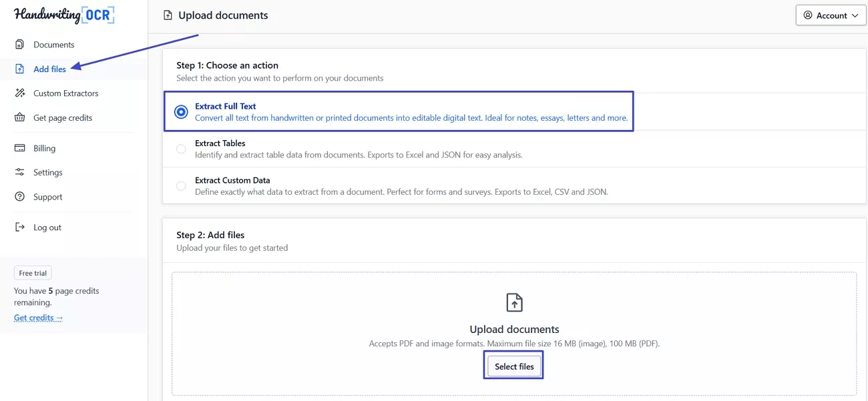Screen dimensions: 868x401
Task: Click the Handwriting OCR logo
Action: point(64,15)
